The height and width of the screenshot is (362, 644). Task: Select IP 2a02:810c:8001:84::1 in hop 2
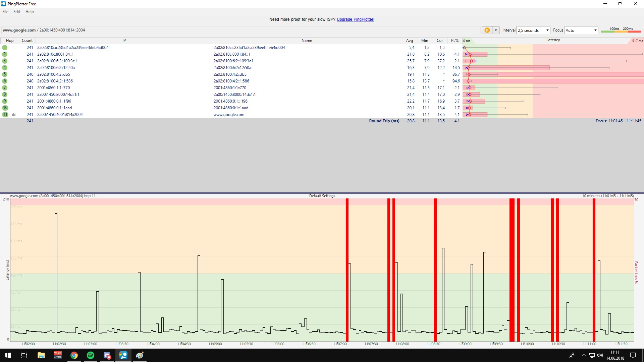[x=55, y=54]
